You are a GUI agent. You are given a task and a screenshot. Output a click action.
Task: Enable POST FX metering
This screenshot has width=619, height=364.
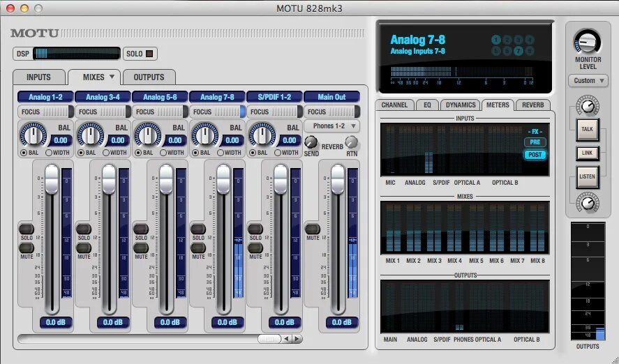[535, 155]
